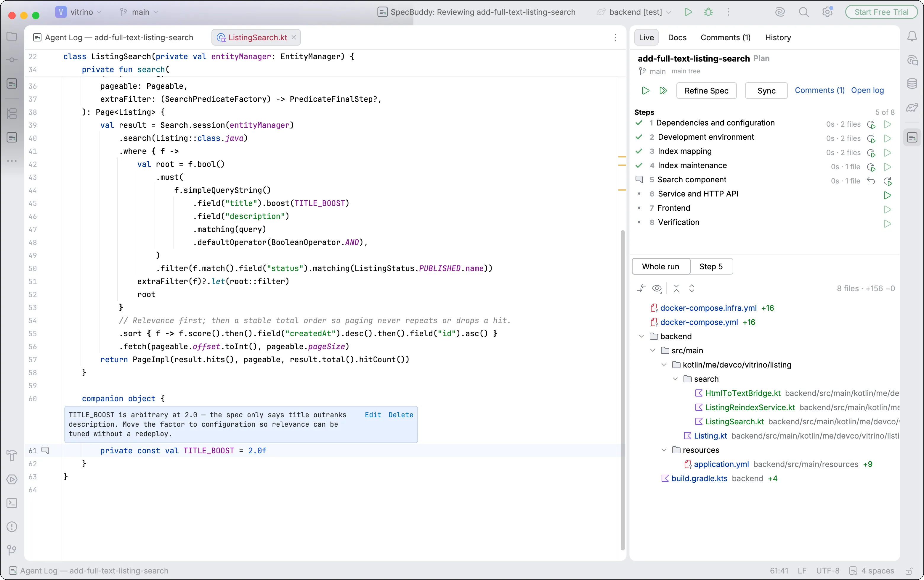This screenshot has width=924, height=580.
Task: Open IDE settings gear icon
Action: click(x=827, y=12)
